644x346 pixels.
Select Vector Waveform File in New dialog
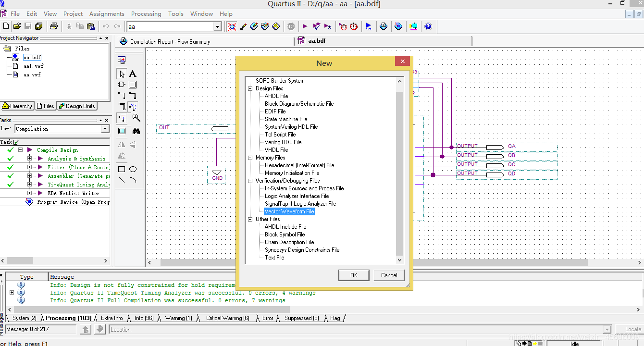(x=289, y=211)
